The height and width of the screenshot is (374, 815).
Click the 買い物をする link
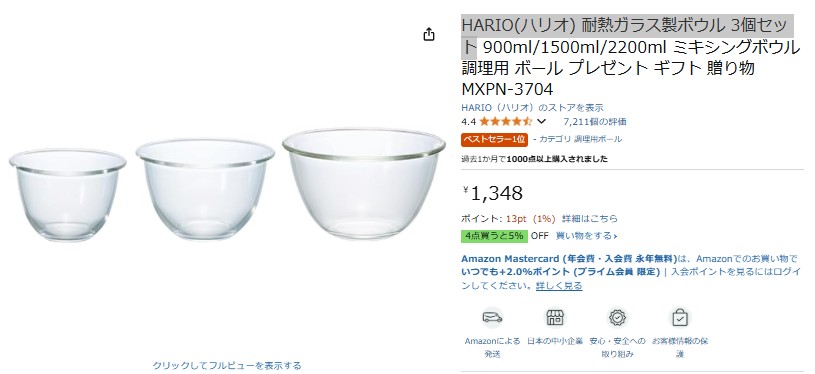click(586, 236)
